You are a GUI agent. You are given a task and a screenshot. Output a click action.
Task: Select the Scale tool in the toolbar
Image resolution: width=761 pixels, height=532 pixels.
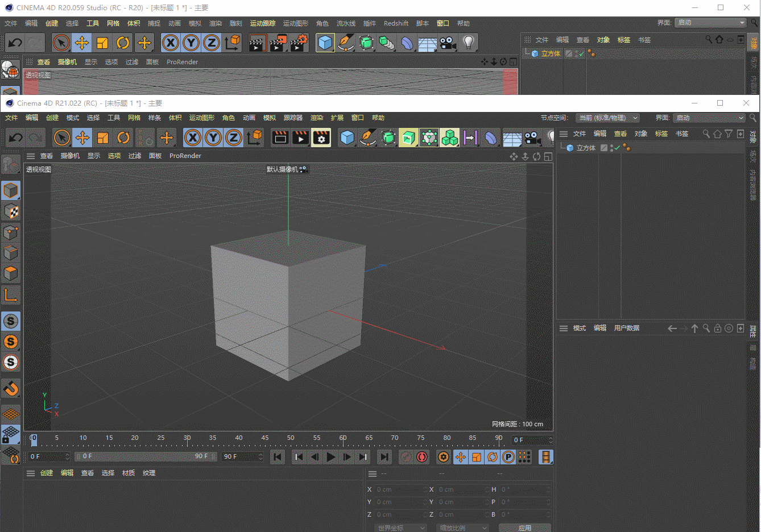click(103, 138)
